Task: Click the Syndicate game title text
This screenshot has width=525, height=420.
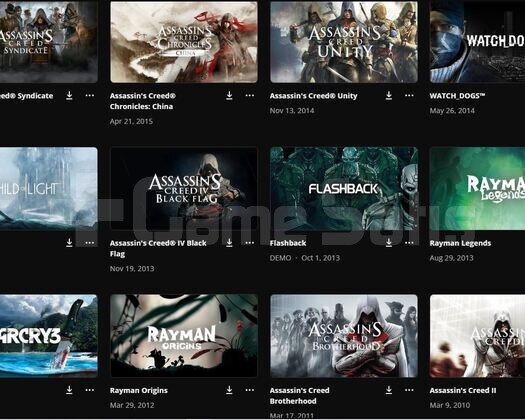Action: click(26, 96)
